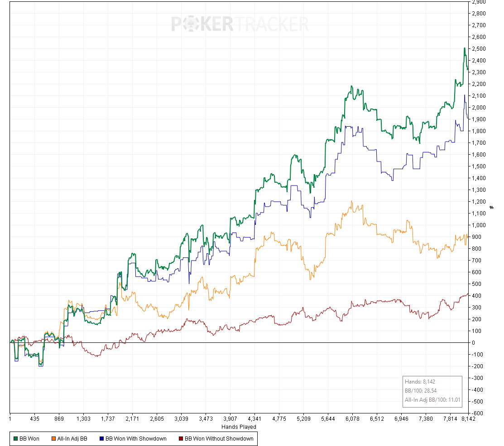Click the "BB/100: 28.54" summary line

point(420,391)
